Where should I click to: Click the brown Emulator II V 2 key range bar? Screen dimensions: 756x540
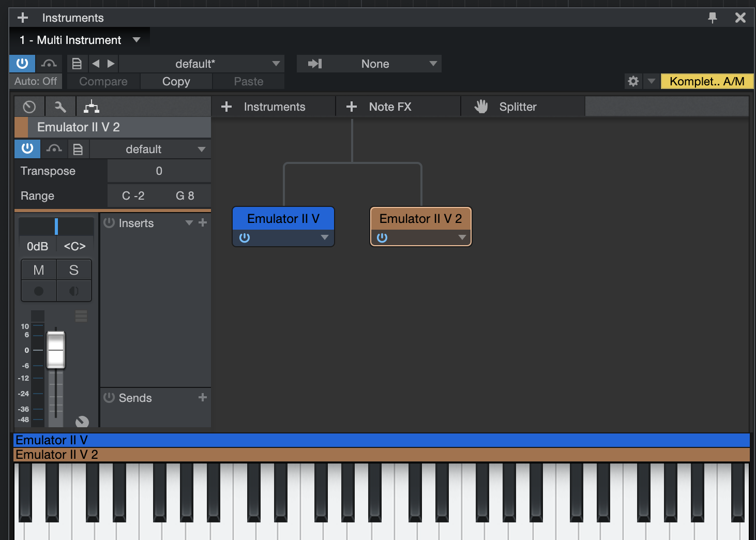(382, 455)
